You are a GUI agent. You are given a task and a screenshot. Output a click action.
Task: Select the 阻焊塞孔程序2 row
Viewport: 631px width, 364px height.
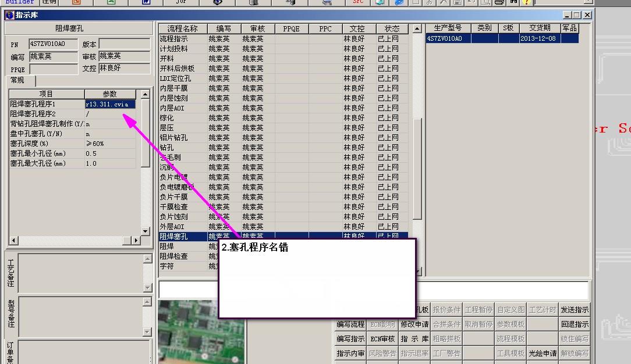[x=72, y=114]
